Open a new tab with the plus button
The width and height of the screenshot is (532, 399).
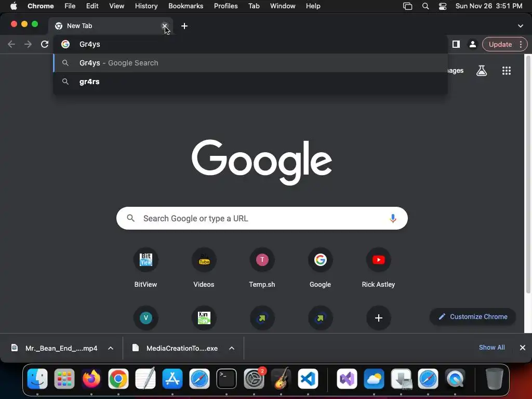click(184, 26)
